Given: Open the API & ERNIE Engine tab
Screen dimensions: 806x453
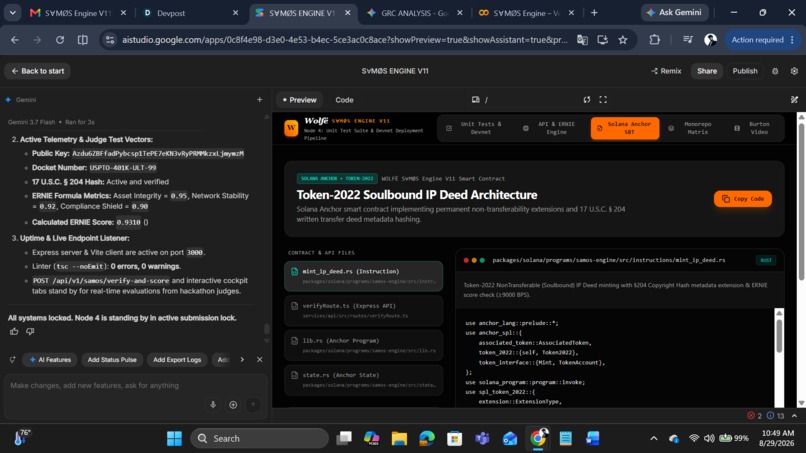Looking at the screenshot, I should (551, 128).
